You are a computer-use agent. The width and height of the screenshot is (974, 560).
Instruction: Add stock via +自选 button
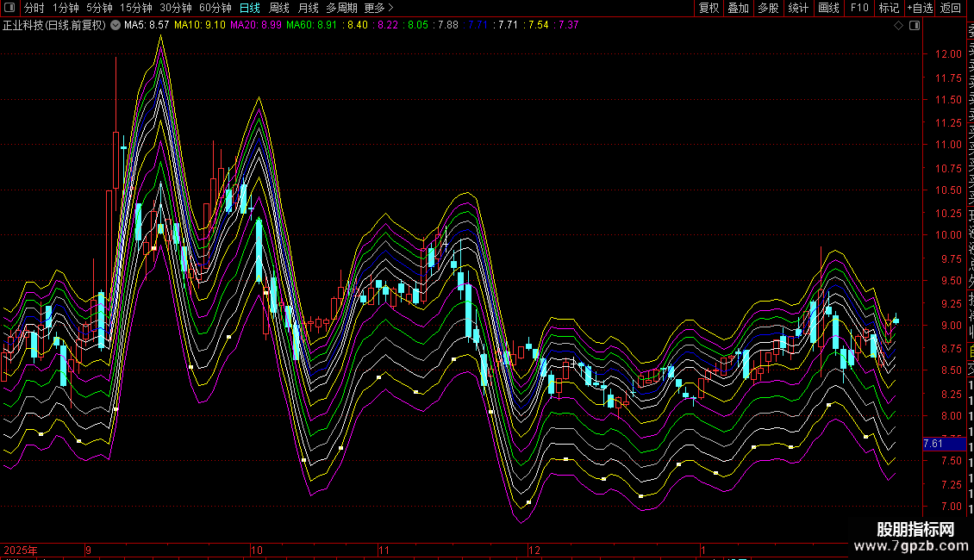[x=920, y=8]
